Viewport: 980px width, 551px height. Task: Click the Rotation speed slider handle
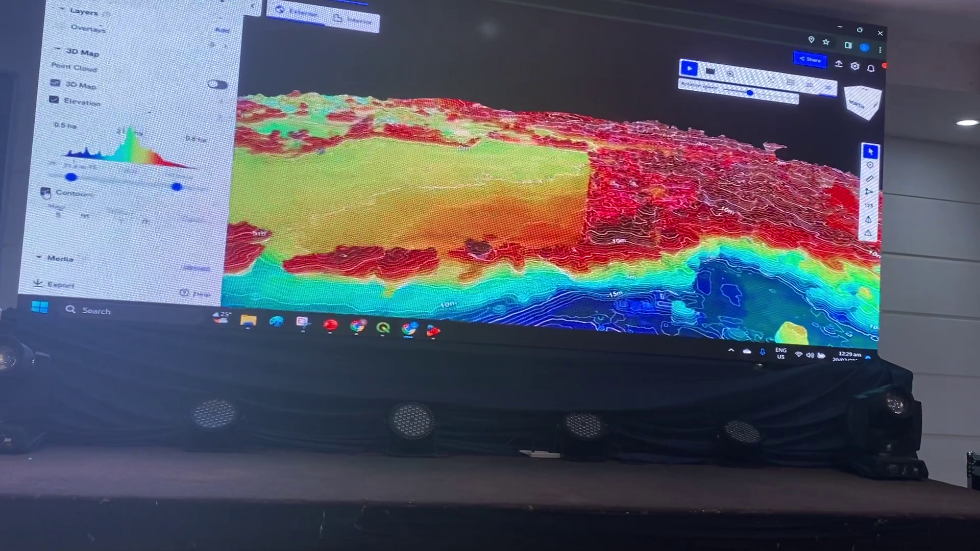(750, 93)
